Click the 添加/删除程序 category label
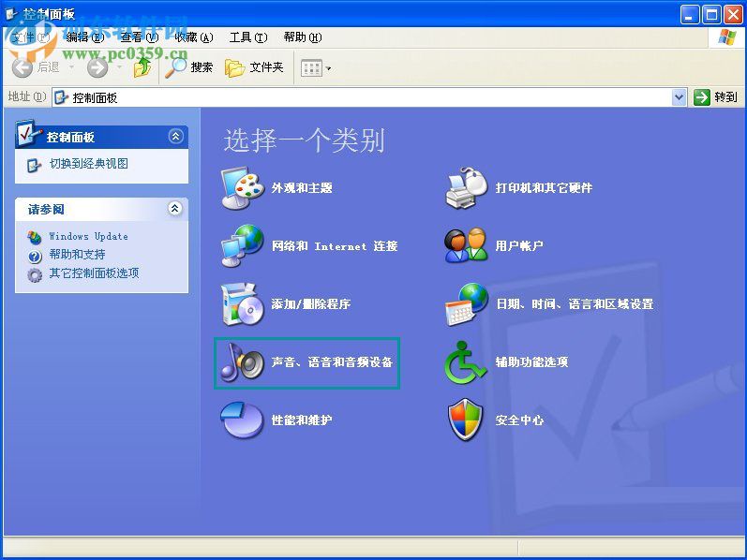This screenshot has height=560, width=747. point(310,303)
